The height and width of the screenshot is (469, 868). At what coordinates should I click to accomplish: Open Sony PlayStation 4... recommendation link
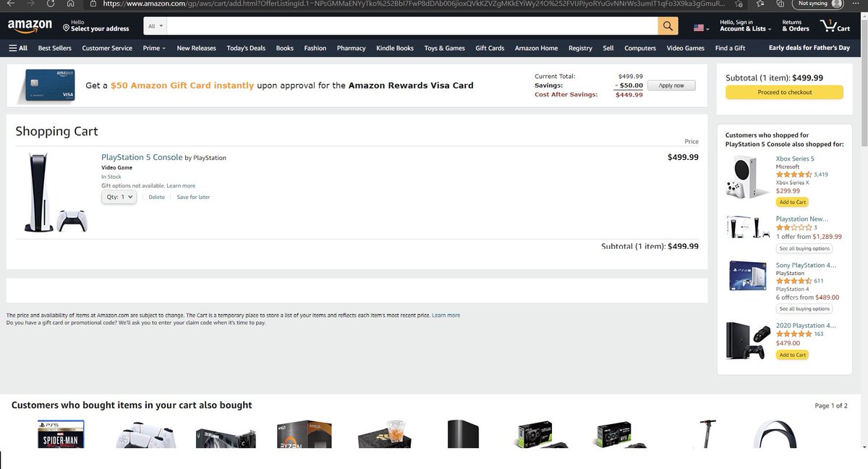(806, 265)
